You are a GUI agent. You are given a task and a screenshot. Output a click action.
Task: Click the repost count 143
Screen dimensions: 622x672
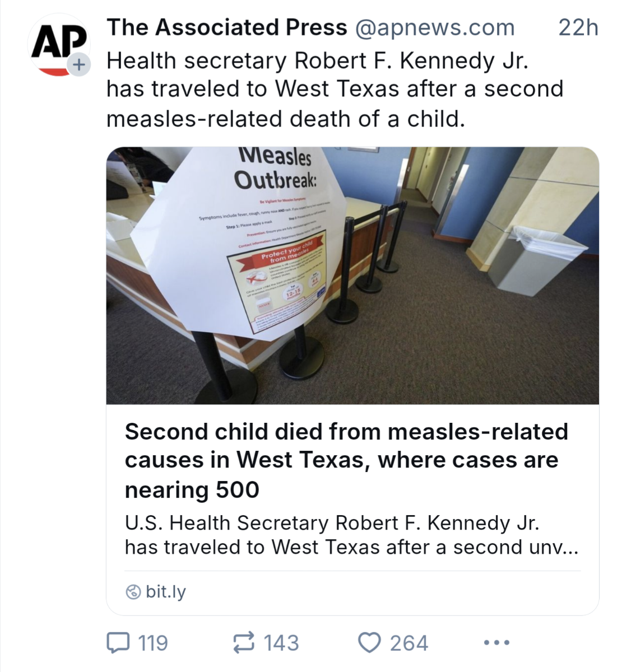[x=281, y=643]
